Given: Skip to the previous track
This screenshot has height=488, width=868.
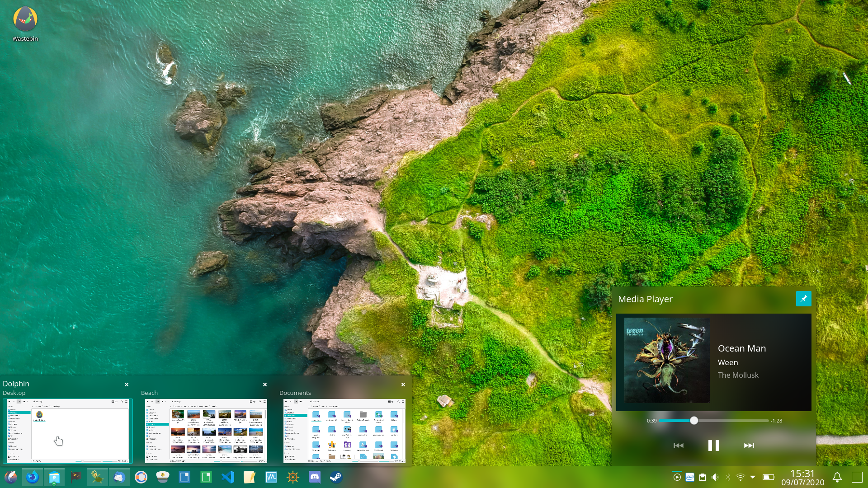Looking at the screenshot, I should click(678, 446).
